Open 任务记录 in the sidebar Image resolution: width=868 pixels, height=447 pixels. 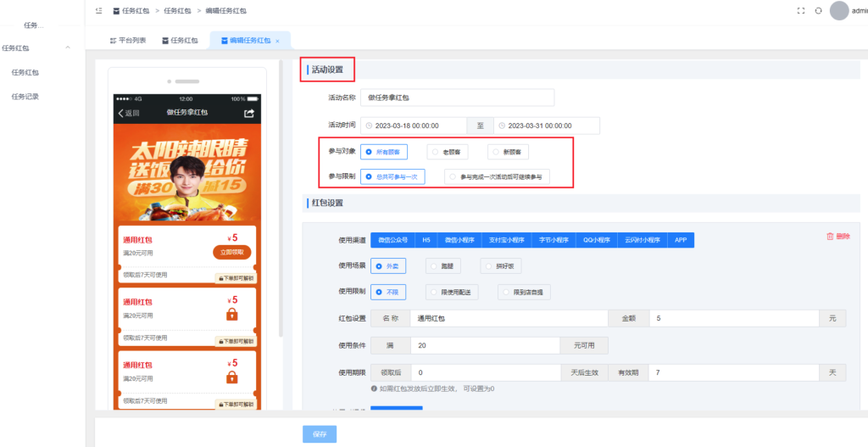pos(25,97)
